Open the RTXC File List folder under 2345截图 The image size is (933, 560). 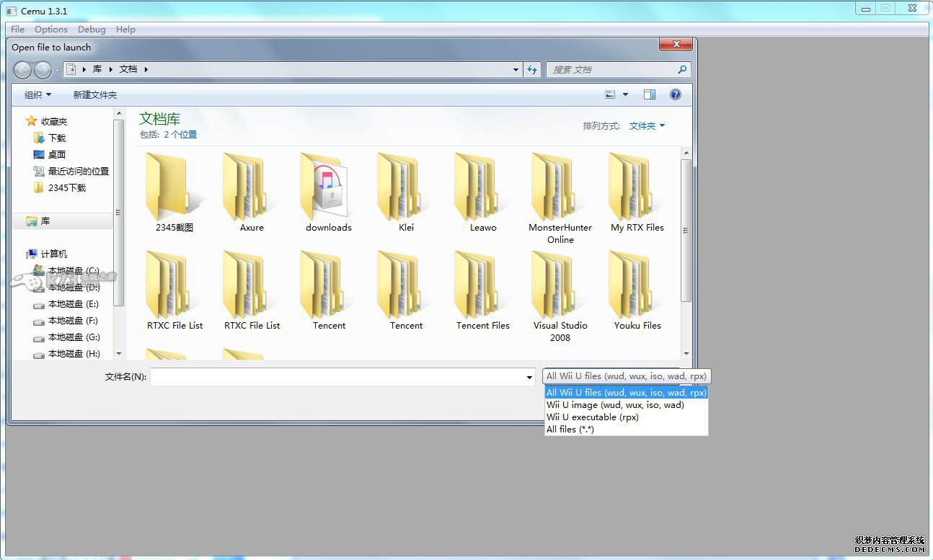[174, 290]
